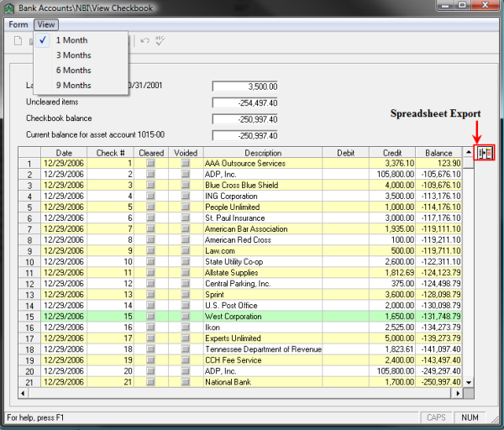Select the 1 Month view option
Viewport: 504px width, 430px height.
(71, 40)
